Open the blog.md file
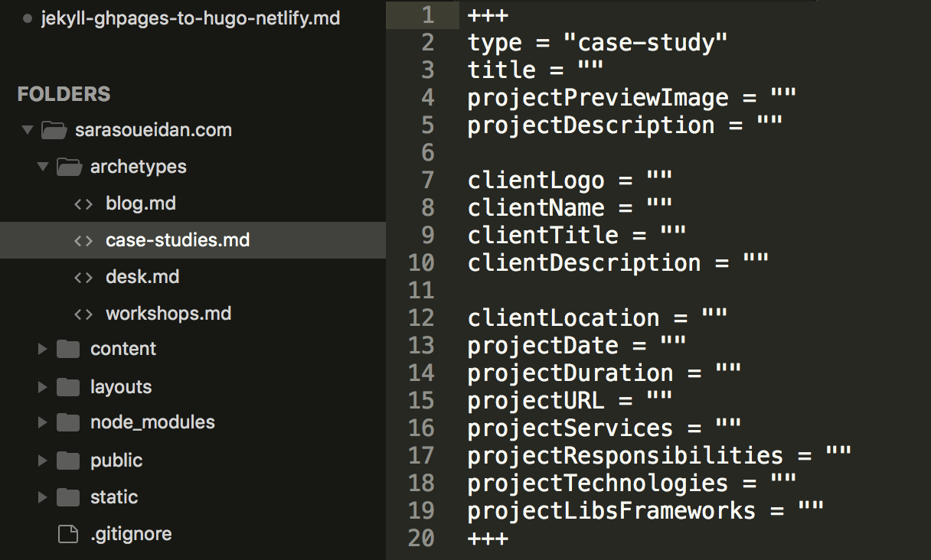This screenshot has width=931, height=560. coord(141,203)
